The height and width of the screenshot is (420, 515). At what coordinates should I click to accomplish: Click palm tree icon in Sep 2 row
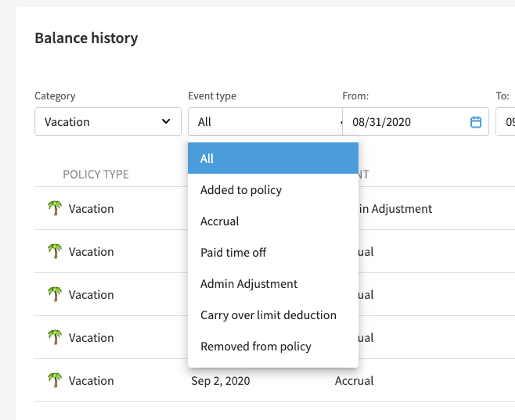pos(55,380)
